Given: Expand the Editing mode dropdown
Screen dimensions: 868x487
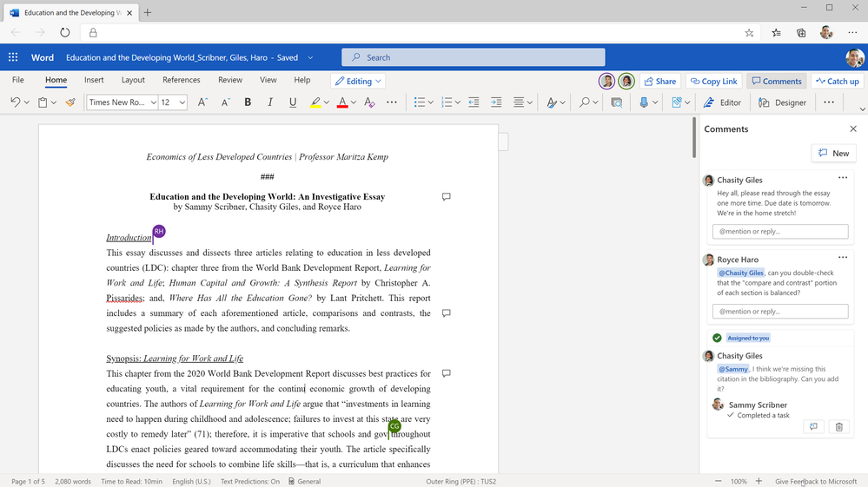Looking at the screenshot, I should pos(358,81).
